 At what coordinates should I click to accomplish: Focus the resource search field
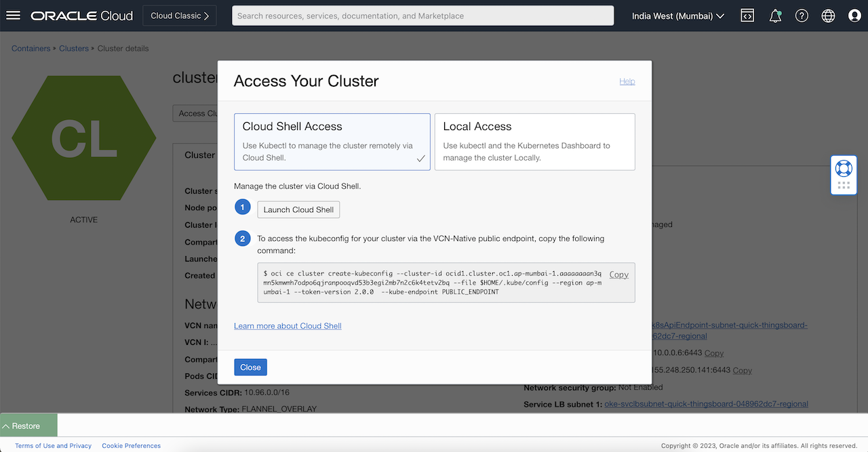(422, 16)
